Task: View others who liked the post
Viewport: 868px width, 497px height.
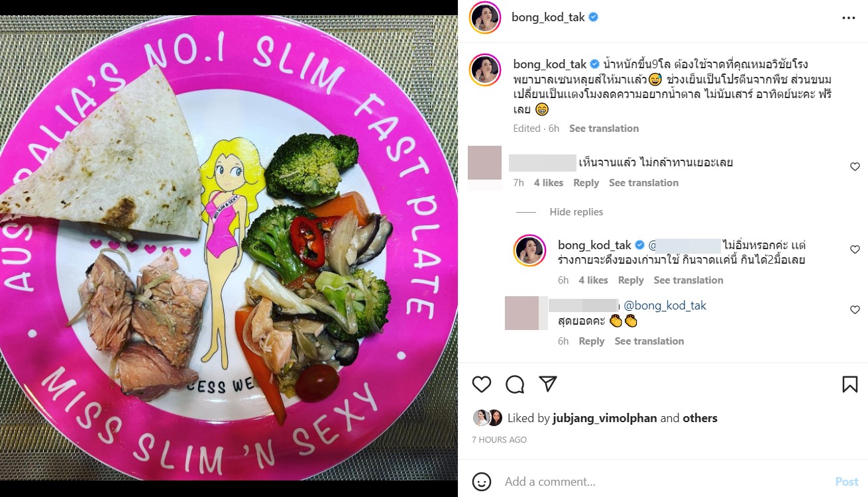Action: pos(700,418)
